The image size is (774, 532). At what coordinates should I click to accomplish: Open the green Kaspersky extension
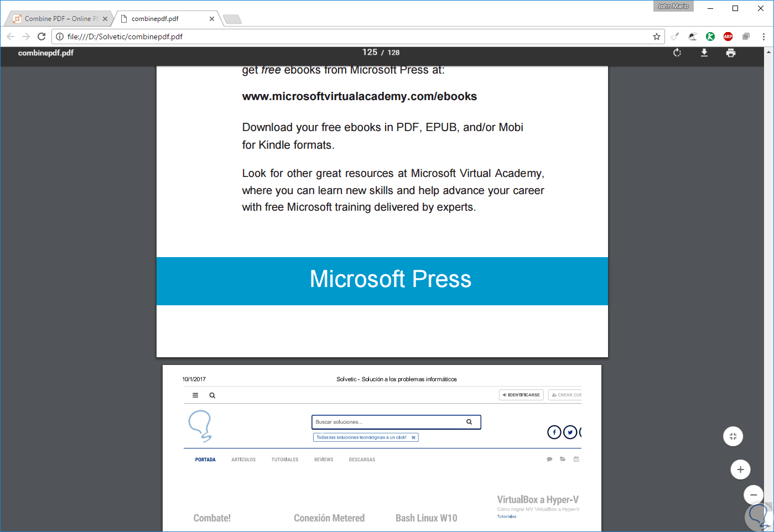coord(710,36)
